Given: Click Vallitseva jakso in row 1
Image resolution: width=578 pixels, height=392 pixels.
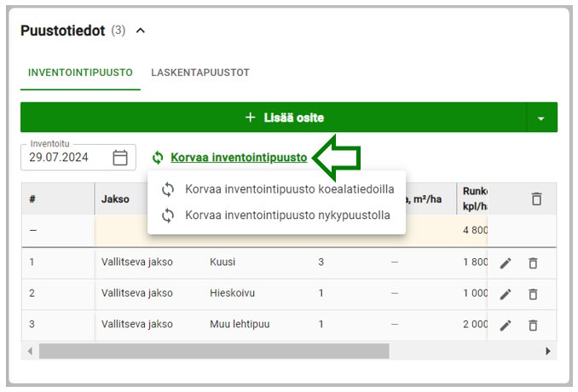Looking at the screenshot, I should coord(137,262).
